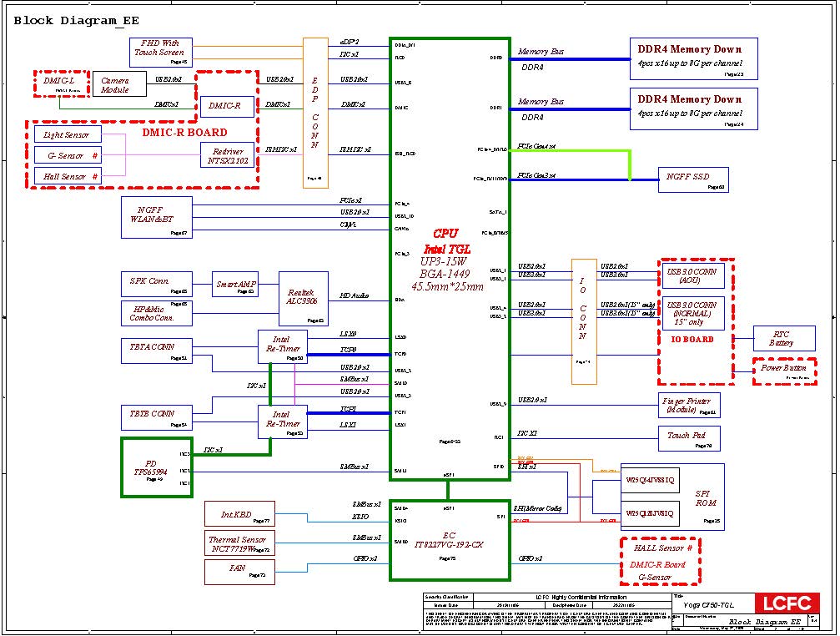
Task: Click the "CNVi" signal label
Action: tap(348, 225)
